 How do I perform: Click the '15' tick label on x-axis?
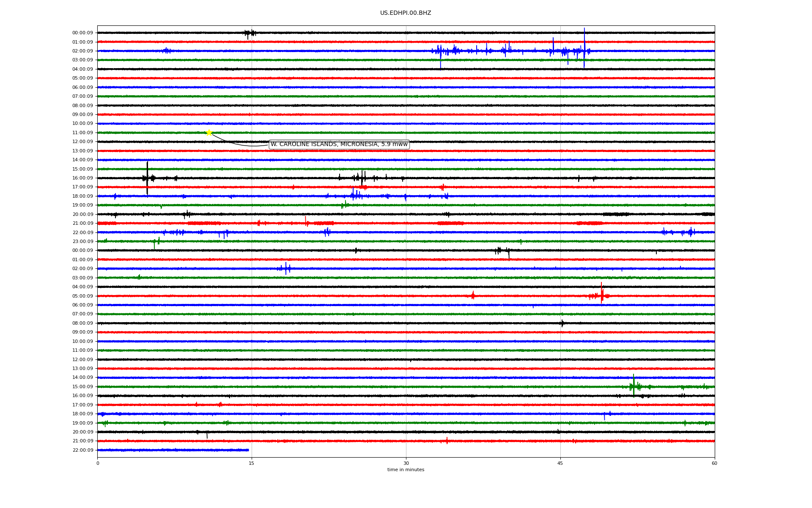pyautogui.click(x=252, y=463)
